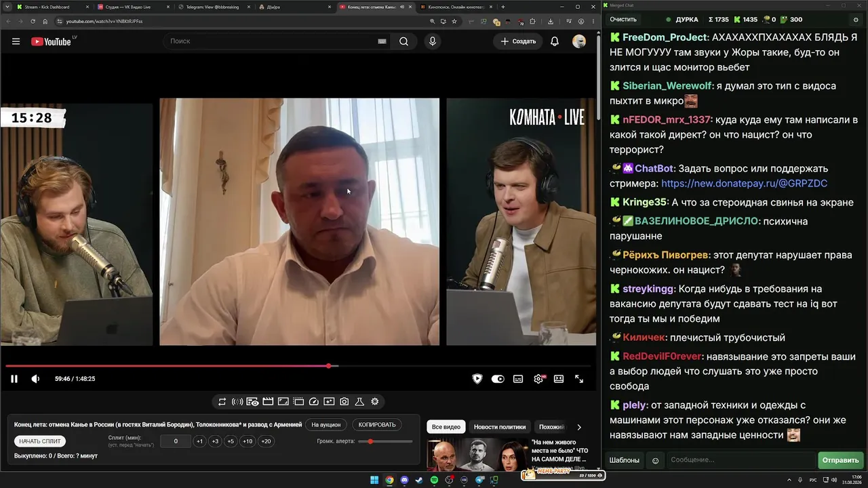
Task: Pause the video playback
Action: pos(14,379)
